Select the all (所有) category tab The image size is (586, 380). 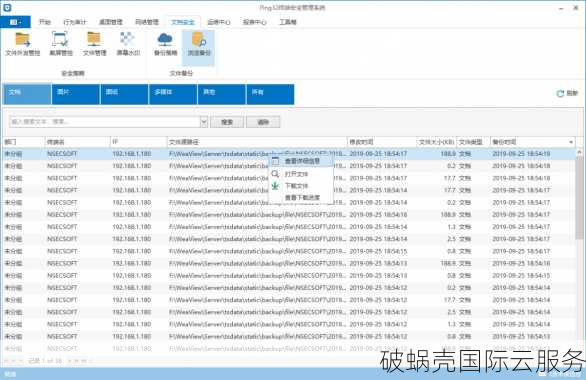(270, 94)
